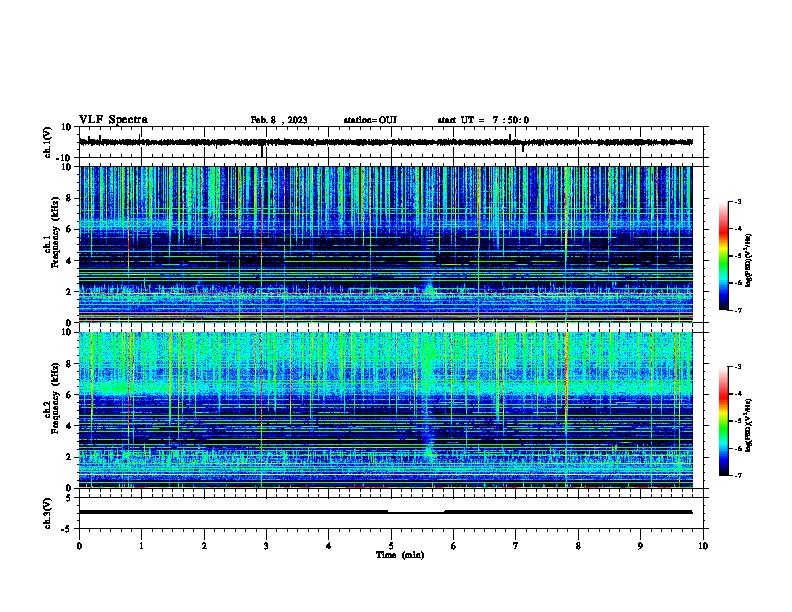Click the "-3" label of ch.2 color bar
Screen dimensions: 792x612
pos(737,367)
